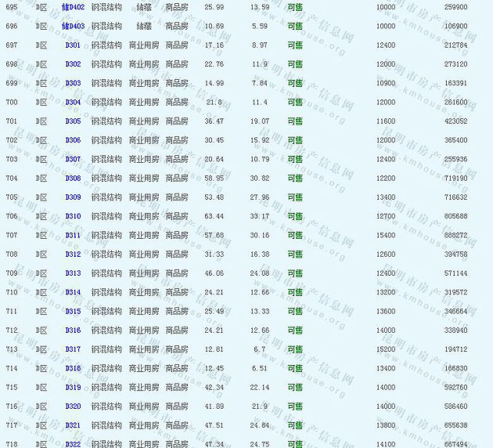Image resolution: width=493 pixels, height=448 pixels.
Task: Open the D313 unit link
Action: tap(73, 273)
